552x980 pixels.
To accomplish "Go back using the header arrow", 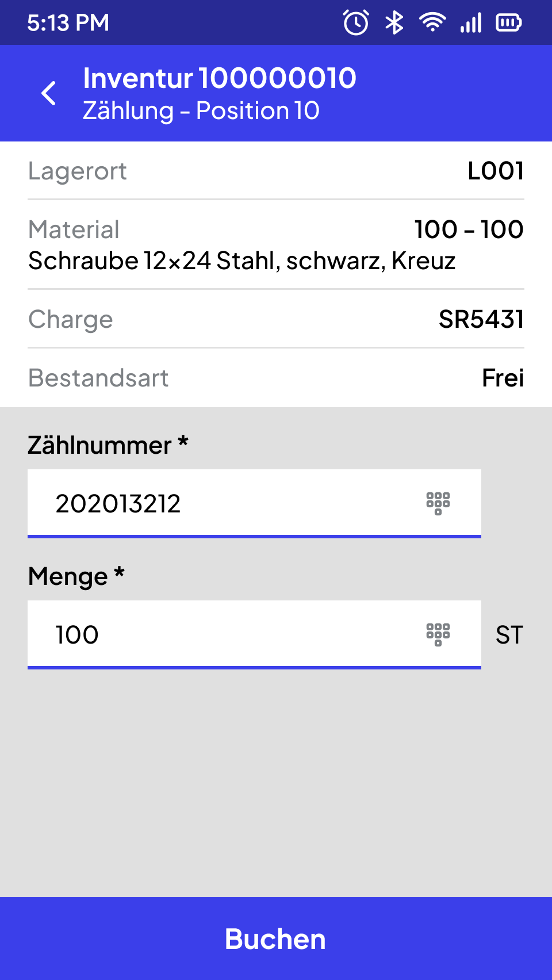I will 49,93.
